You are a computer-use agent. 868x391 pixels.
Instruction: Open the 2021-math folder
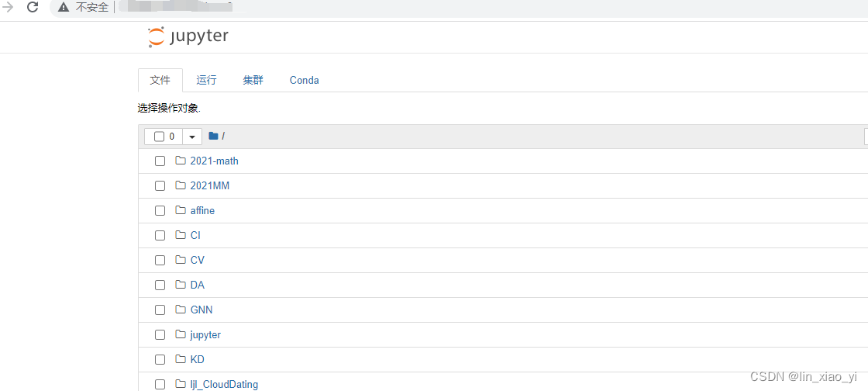(214, 161)
